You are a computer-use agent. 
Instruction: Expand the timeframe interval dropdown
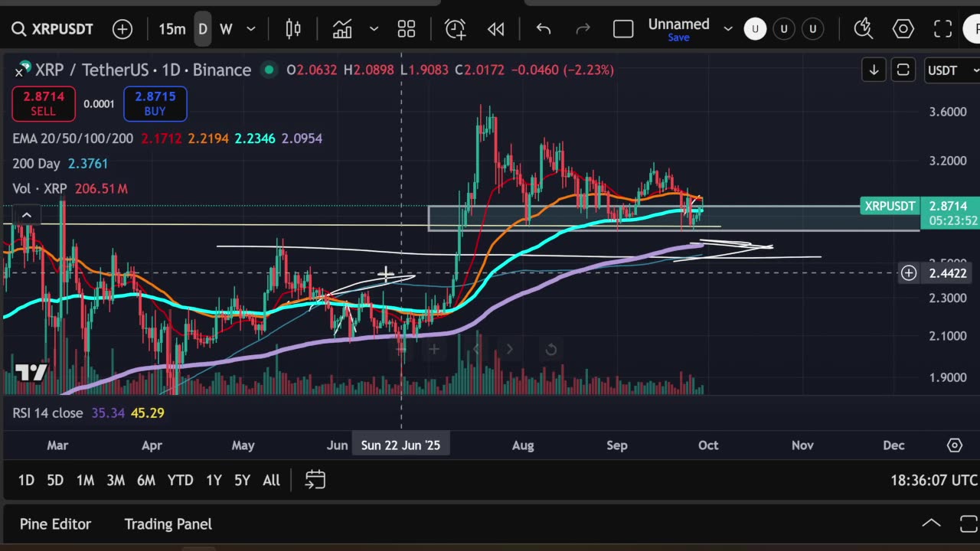coord(250,29)
